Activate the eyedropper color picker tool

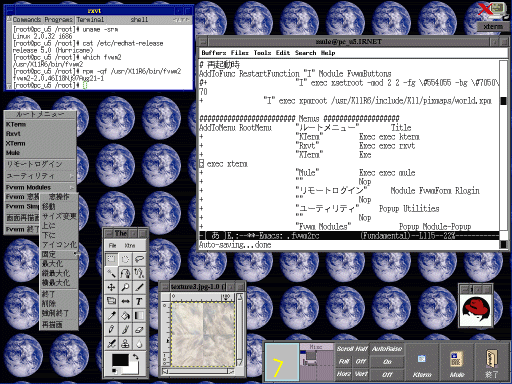coord(111,315)
